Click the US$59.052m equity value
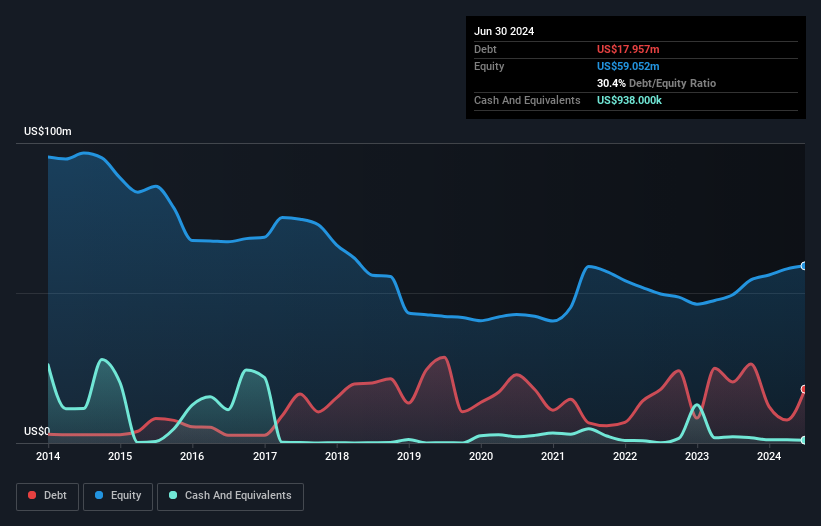Viewport: 821px width, 526px height. pyautogui.click(x=628, y=66)
